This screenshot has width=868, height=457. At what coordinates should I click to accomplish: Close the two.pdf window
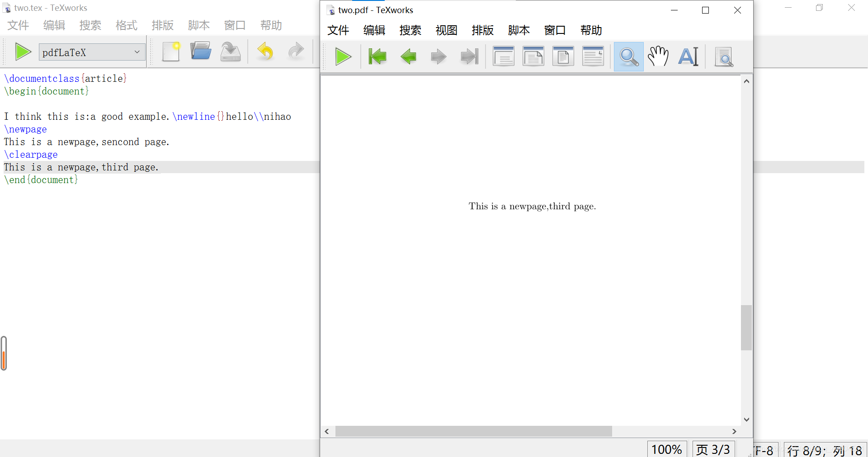(x=737, y=10)
